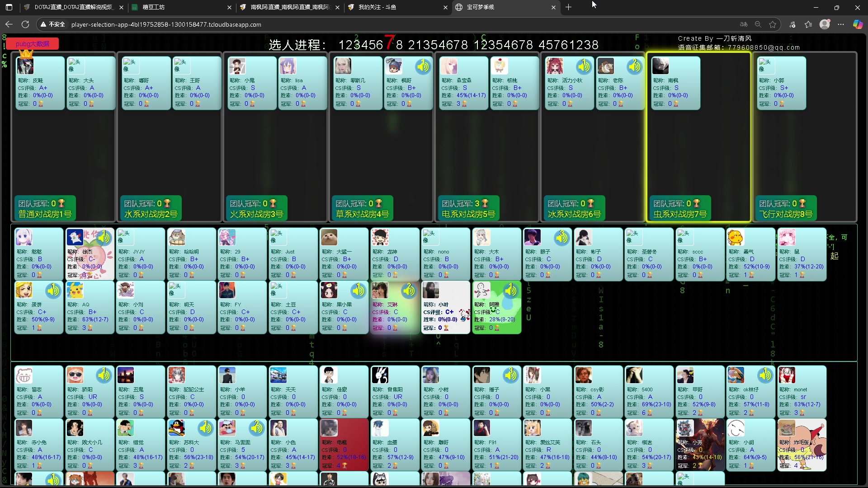Click the 电系对战房5号 room label

pyautogui.click(x=468, y=214)
